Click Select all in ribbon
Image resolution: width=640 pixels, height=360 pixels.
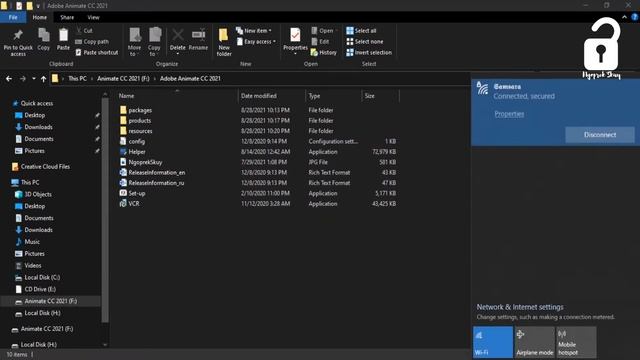[361, 31]
